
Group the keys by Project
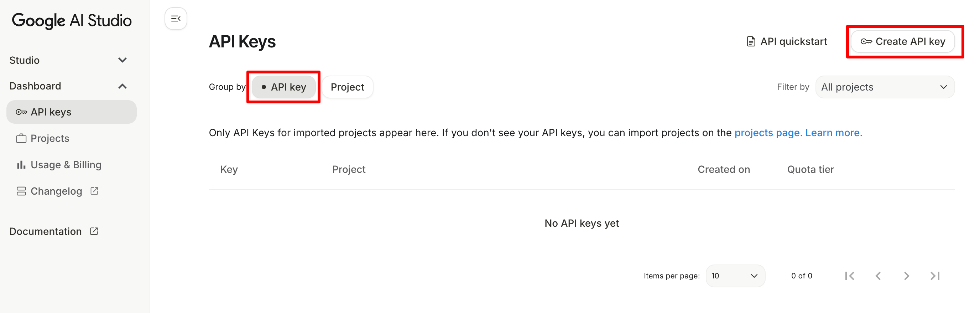click(347, 87)
